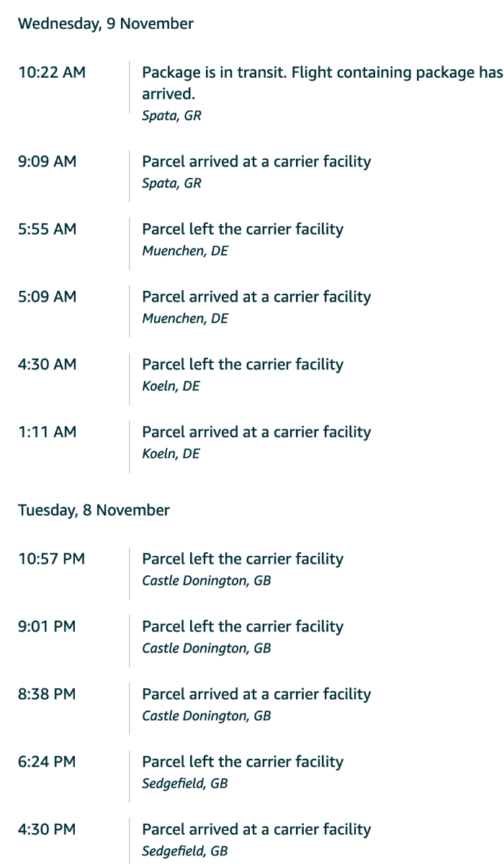Click the 4:30 AM timestamp

point(47,364)
